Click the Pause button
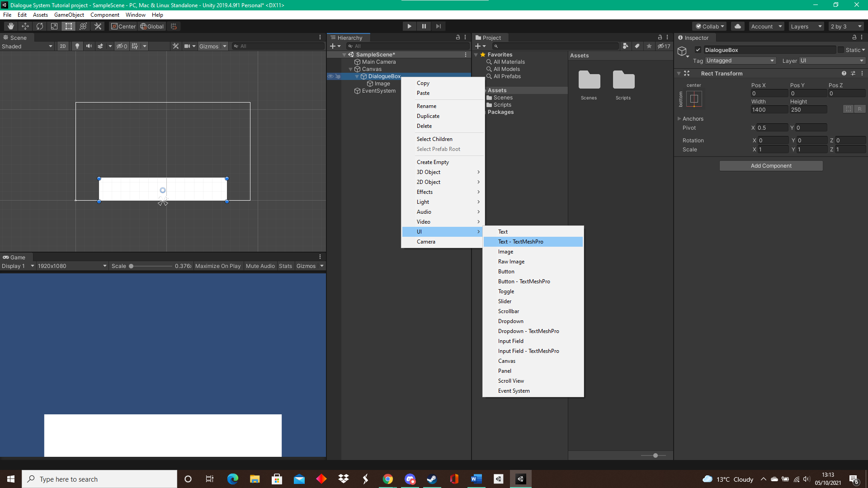This screenshot has width=868, height=488. (x=424, y=26)
